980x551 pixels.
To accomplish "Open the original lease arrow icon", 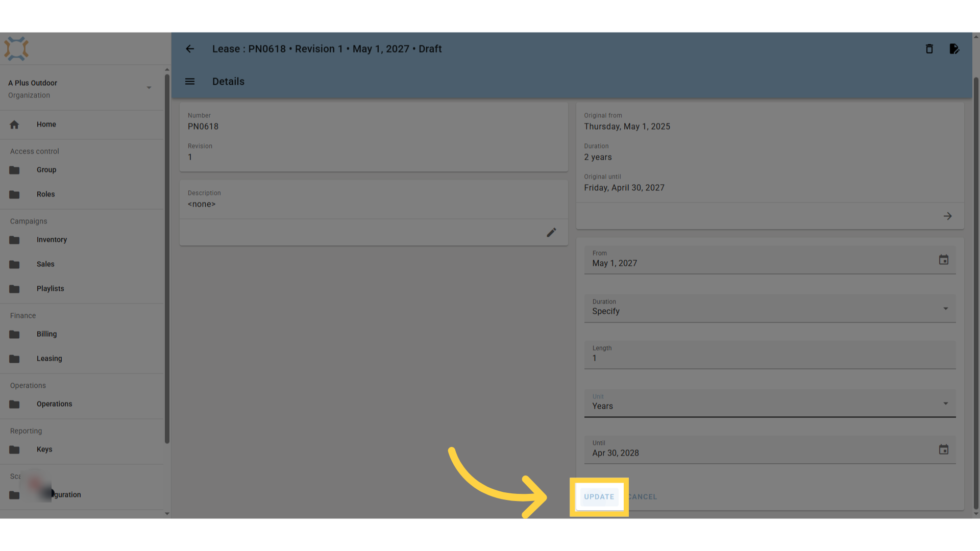I will coord(948,216).
